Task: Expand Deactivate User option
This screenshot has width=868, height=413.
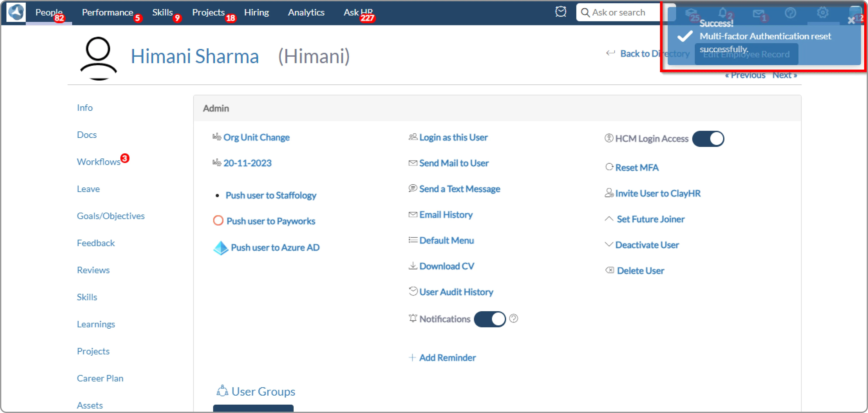Action: pos(647,245)
